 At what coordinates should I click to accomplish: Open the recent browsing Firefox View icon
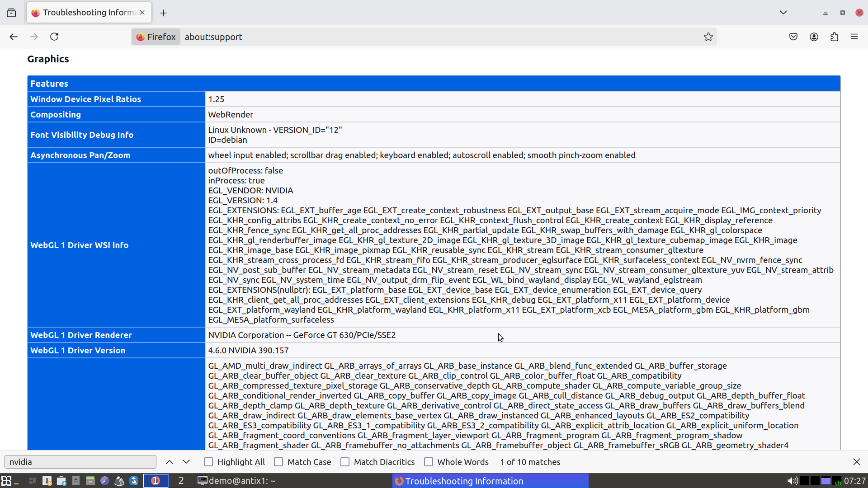point(11,13)
